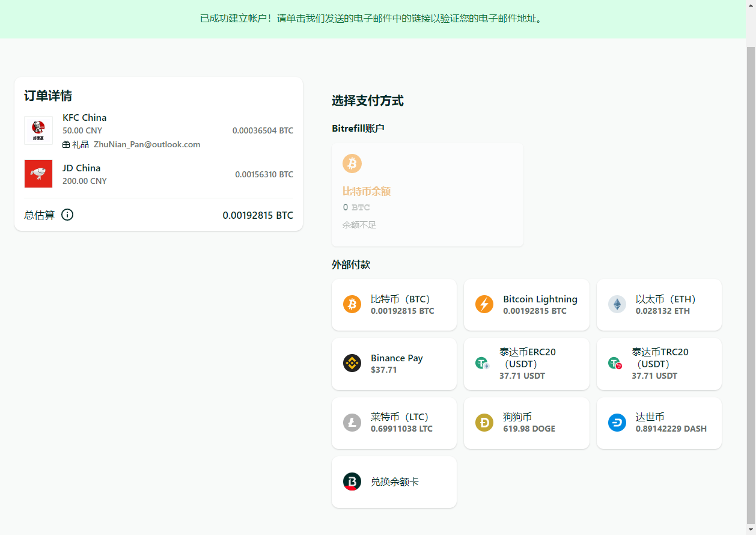The height and width of the screenshot is (535, 756).
Task: Click the total 0.00192815 BTC in order details
Action: click(258, 215)
